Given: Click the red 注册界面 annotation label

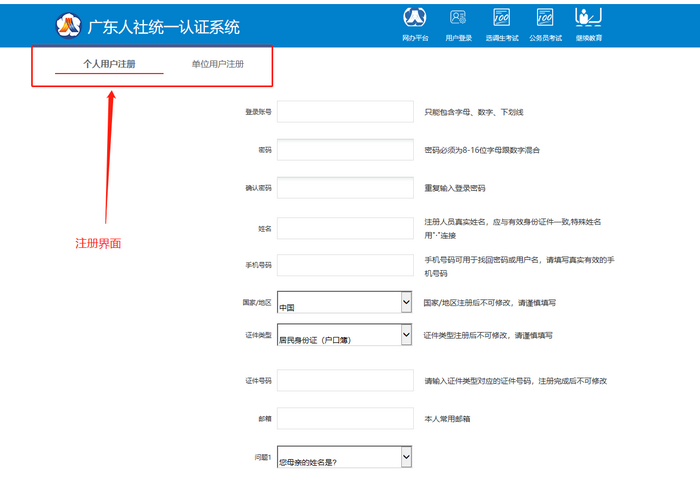Looking at the screenshot, I should [x=99, y=243].
